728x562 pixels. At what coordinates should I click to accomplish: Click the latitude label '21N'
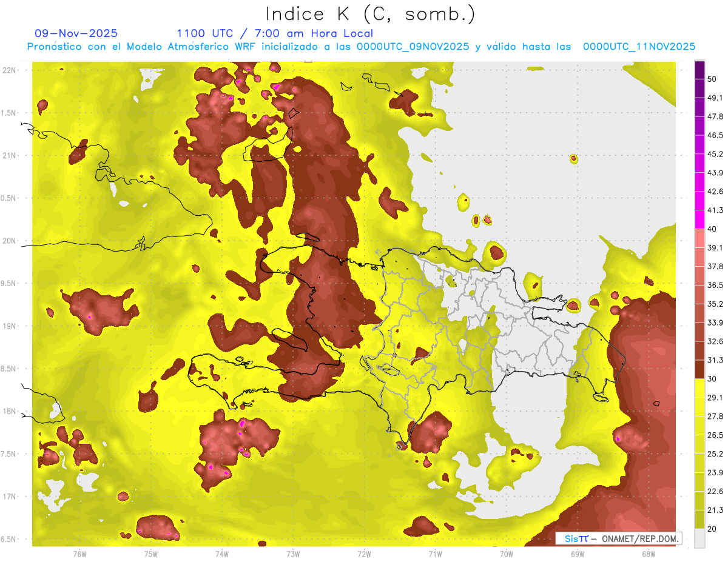(10, 156)
